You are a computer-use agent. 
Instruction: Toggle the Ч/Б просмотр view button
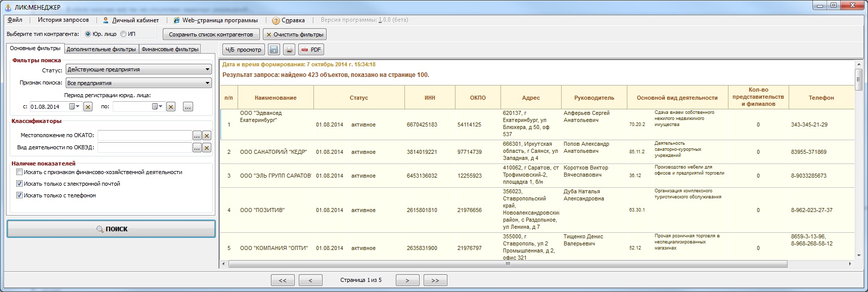tap(244, 50)
